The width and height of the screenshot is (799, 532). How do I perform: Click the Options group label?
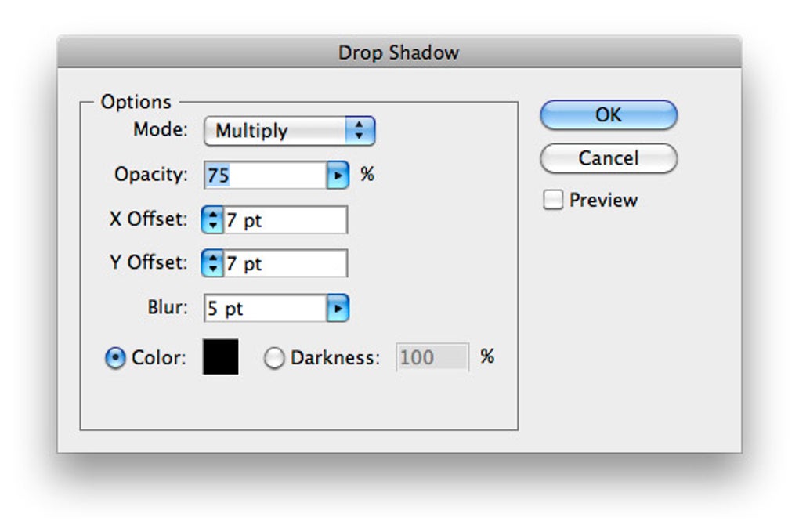(136, 103)
